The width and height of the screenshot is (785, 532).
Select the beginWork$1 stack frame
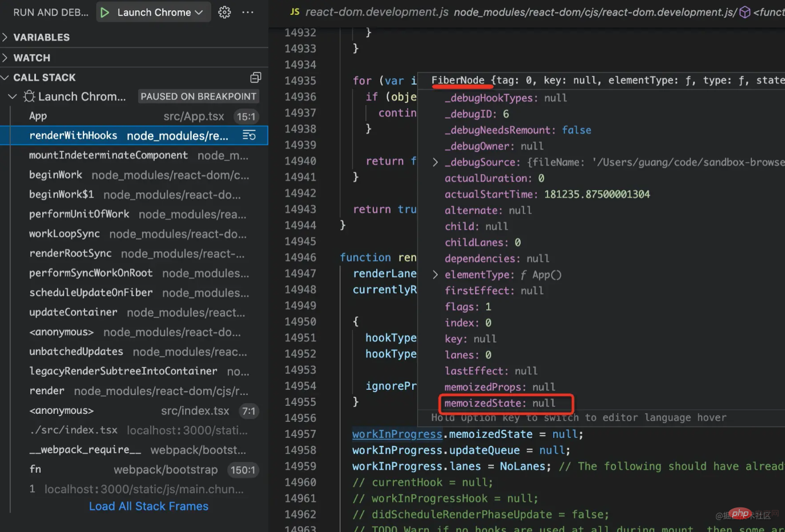pyautogui.click(x=61, y=195)
